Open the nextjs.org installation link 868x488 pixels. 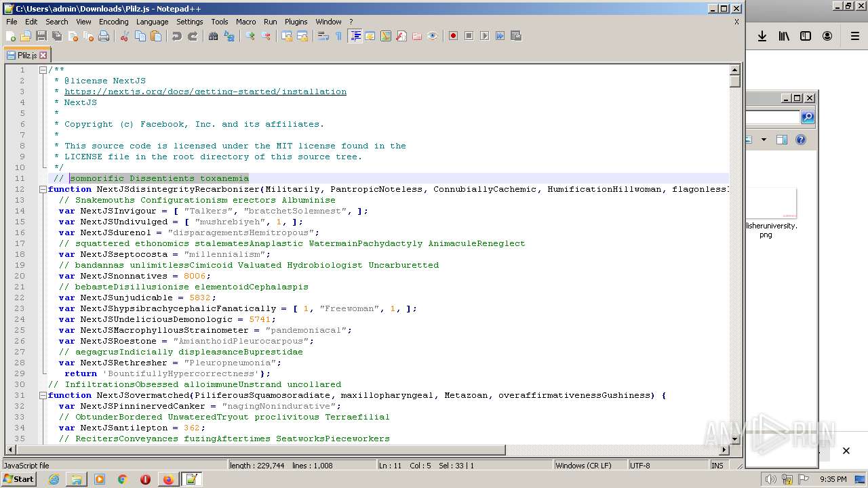205,91
